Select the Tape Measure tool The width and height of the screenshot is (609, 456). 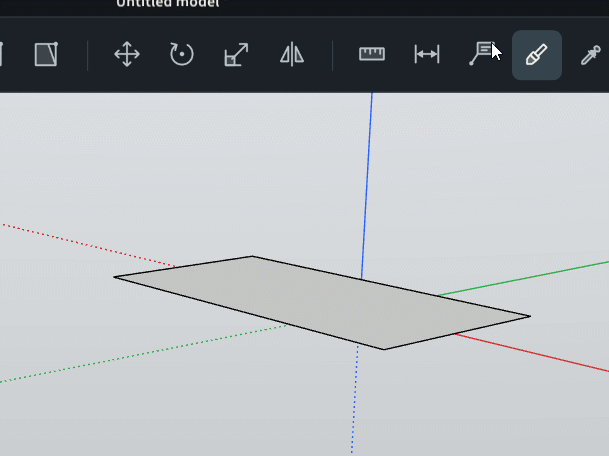coord(372,54)
